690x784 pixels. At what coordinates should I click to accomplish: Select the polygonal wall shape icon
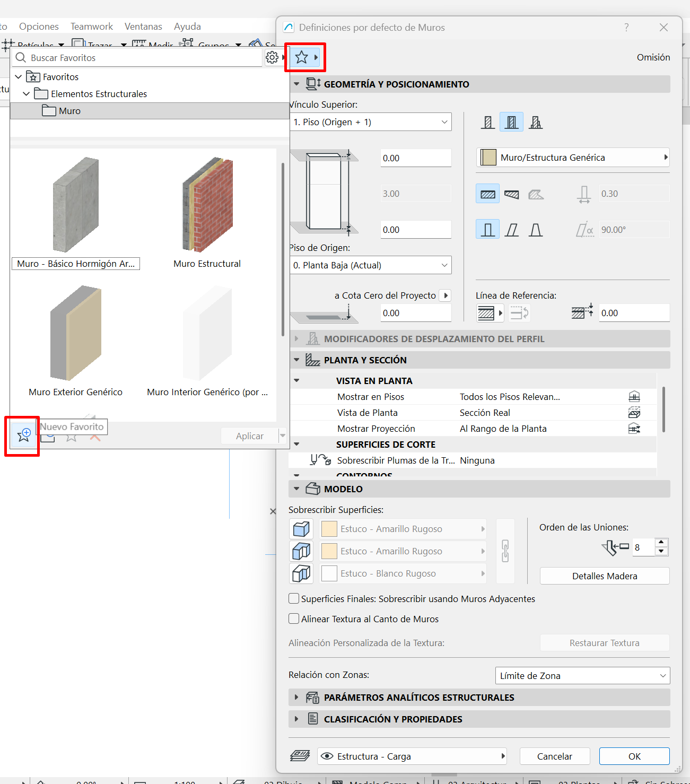click(x=536, y=123)
